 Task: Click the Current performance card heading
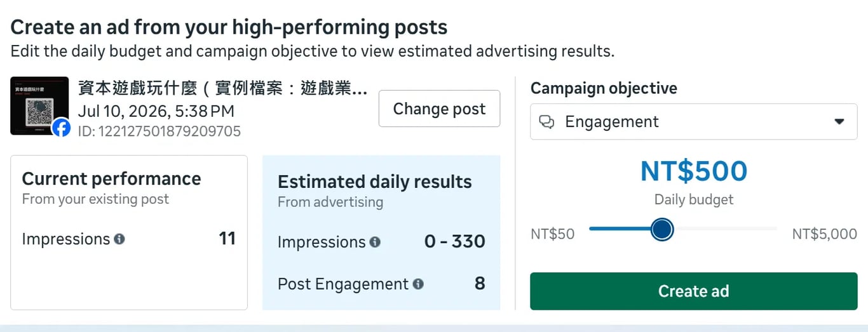[x=112, y=179]
